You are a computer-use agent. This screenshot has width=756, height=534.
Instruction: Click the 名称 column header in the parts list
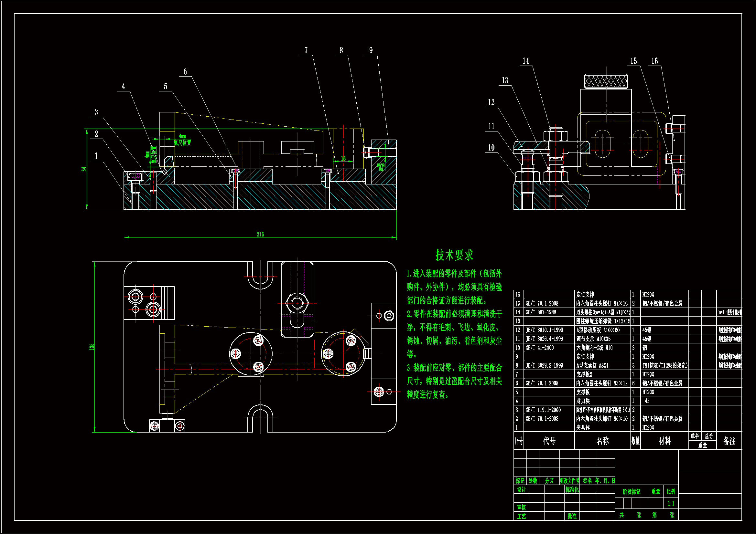click(x=602, y=441)
